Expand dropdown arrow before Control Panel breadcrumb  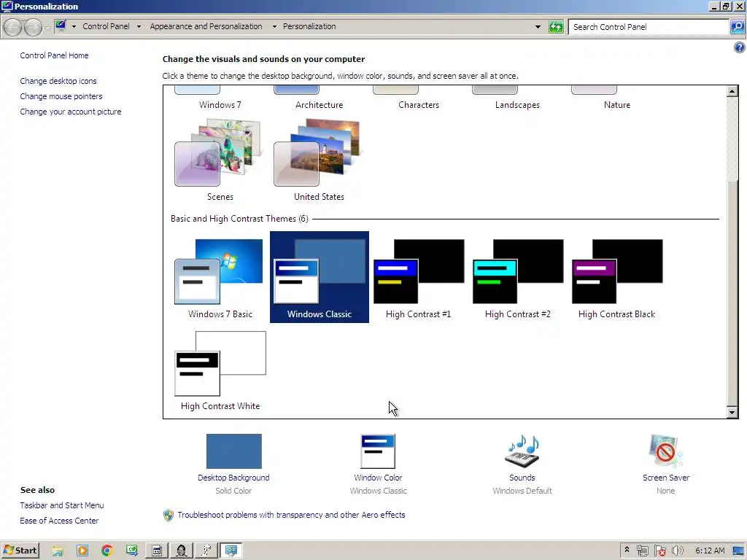(74, 27)
